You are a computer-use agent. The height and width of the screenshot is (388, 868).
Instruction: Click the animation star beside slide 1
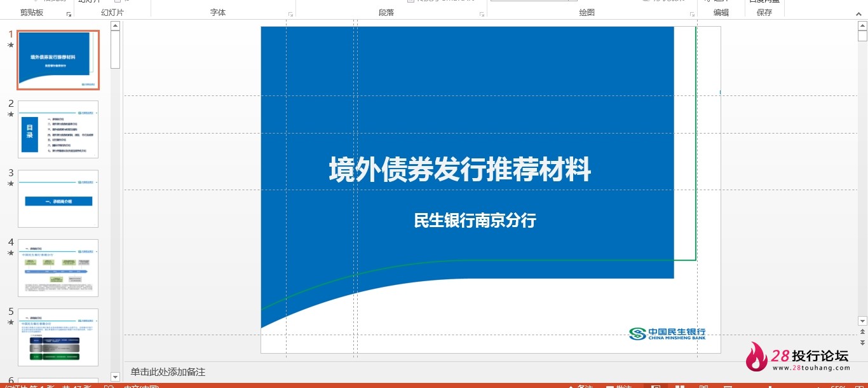(x=10, y=45)
